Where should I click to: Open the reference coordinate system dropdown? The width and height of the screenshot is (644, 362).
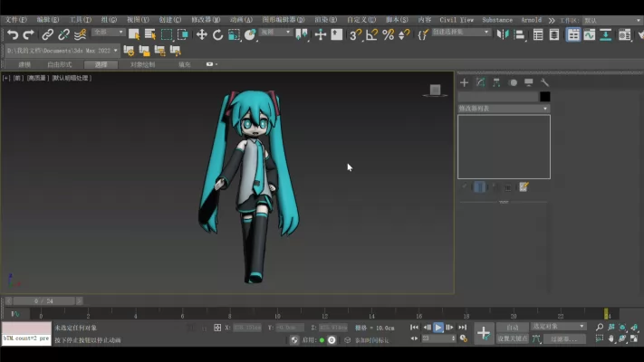tap(275, 32)
